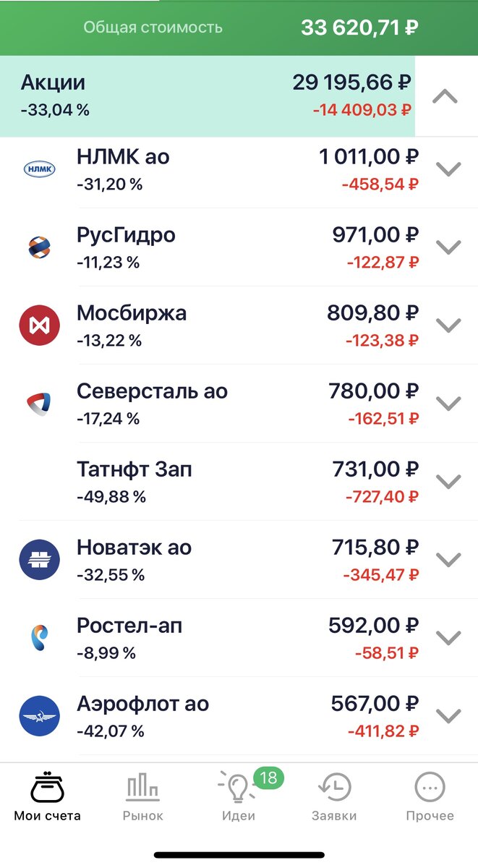
Task: Select the НЛМК company logo icon
Action: point(40,168)
